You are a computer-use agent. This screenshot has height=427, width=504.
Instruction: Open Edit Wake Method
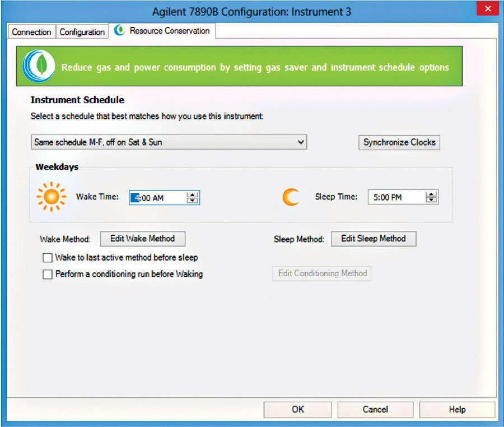tap(143, 239)
